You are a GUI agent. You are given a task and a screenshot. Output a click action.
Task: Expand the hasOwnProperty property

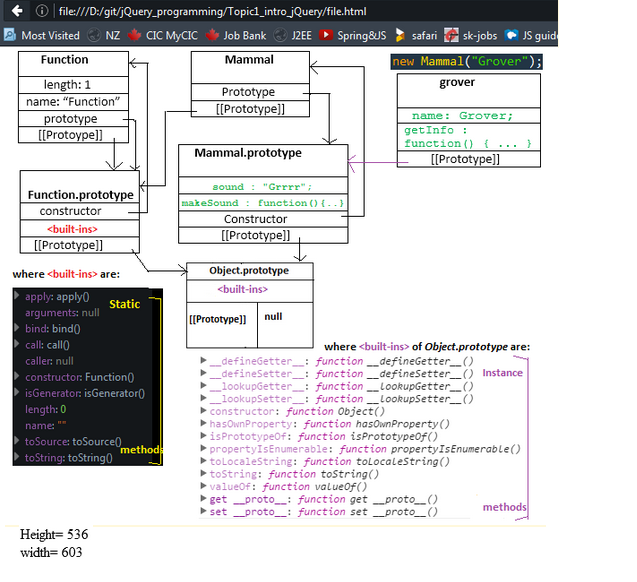[204, 423]
